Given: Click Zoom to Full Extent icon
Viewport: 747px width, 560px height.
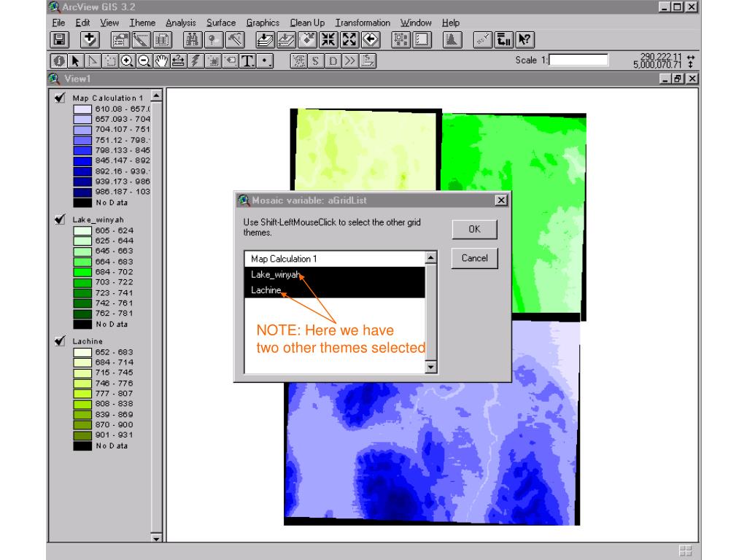Looking at the screenshot, I should pos(266,39).
